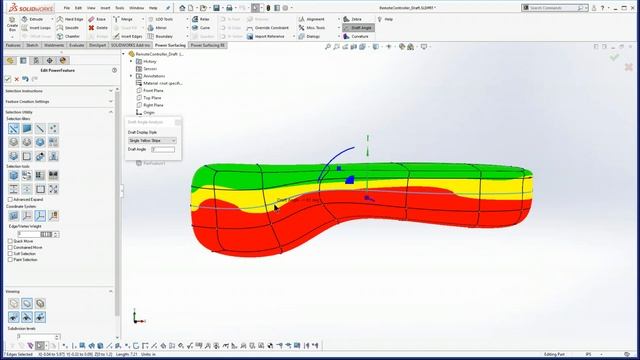
Task: Toggle the Draft Angle analysis button
Action: (358, 28)
